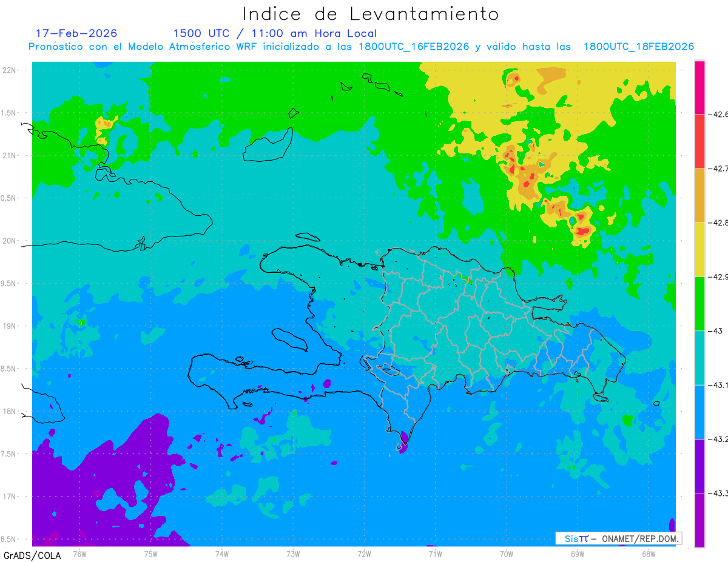Click the '72W' longitude label
Screen dimensions: 728x562
click(364, 554)
